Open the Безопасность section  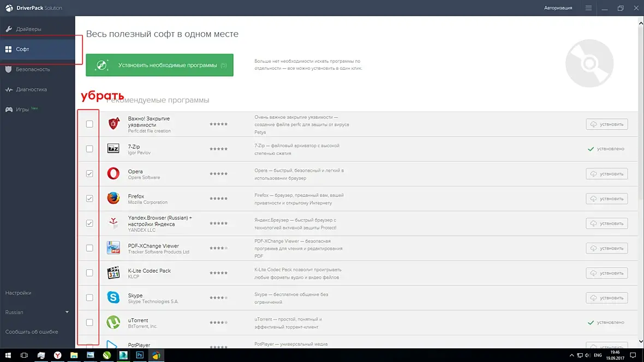[x=37, y=69]
